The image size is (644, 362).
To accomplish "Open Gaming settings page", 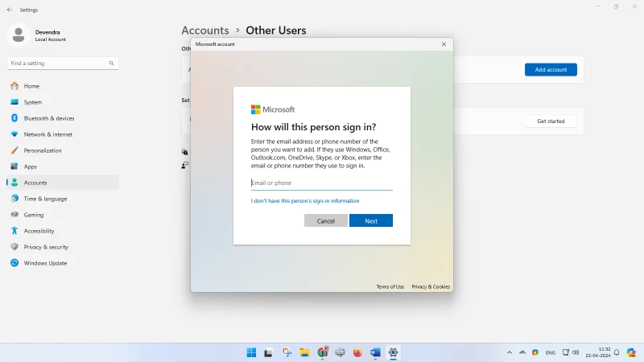I will [63, 215].
